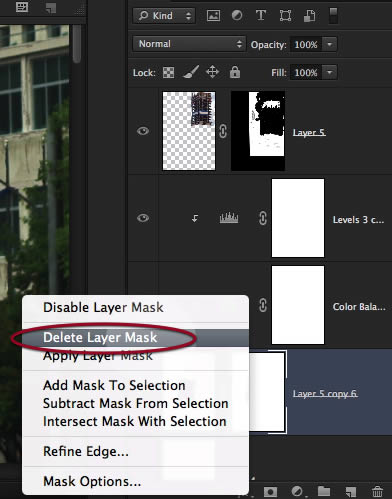Unlink Layer 5 mask chain icon
This screenshot has height=499, width=392.
tap(223, 131)
